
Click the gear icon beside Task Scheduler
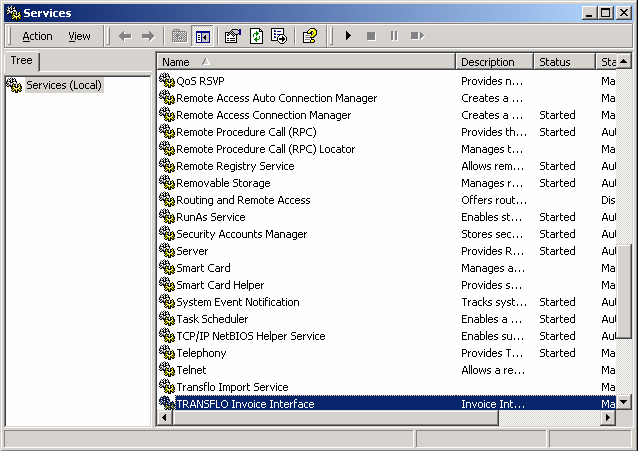click(166, 318)
